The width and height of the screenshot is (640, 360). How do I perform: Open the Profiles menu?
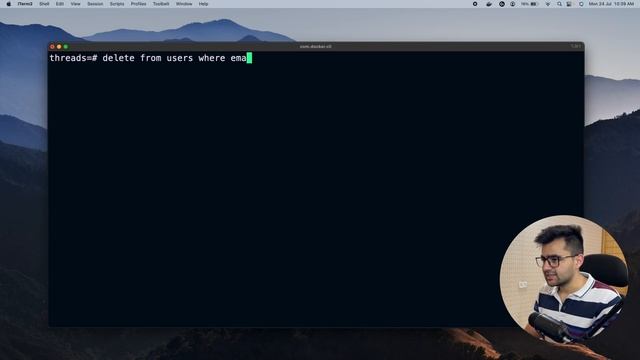pyautogui.click(x=138, y=4)
